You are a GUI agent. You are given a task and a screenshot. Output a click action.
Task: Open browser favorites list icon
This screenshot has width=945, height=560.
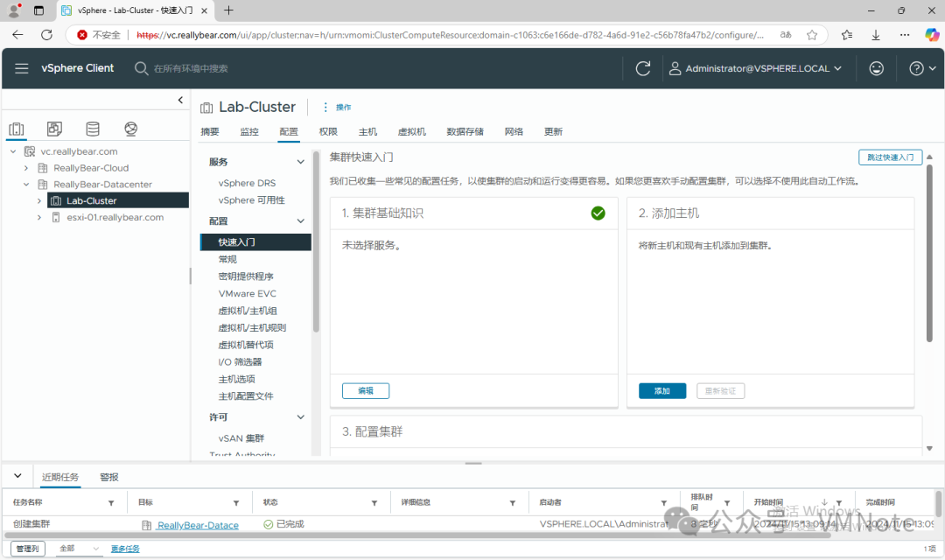point(847,35)
